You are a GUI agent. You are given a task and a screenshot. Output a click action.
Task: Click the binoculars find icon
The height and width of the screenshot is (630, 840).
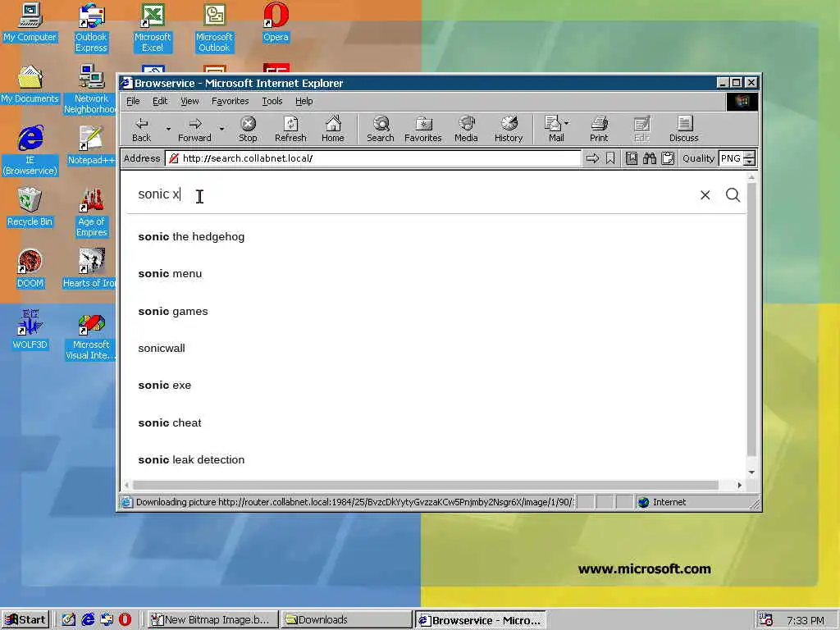[x=650, y=158]
